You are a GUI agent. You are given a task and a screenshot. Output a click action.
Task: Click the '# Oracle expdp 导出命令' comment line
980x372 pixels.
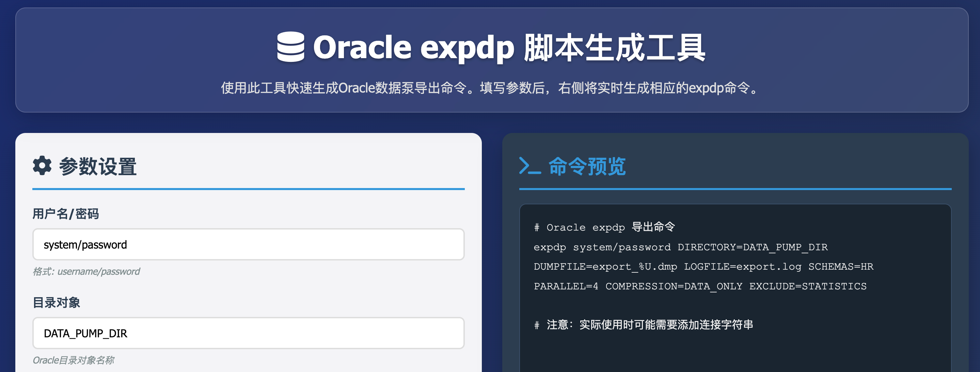click(x=604, y=227)
